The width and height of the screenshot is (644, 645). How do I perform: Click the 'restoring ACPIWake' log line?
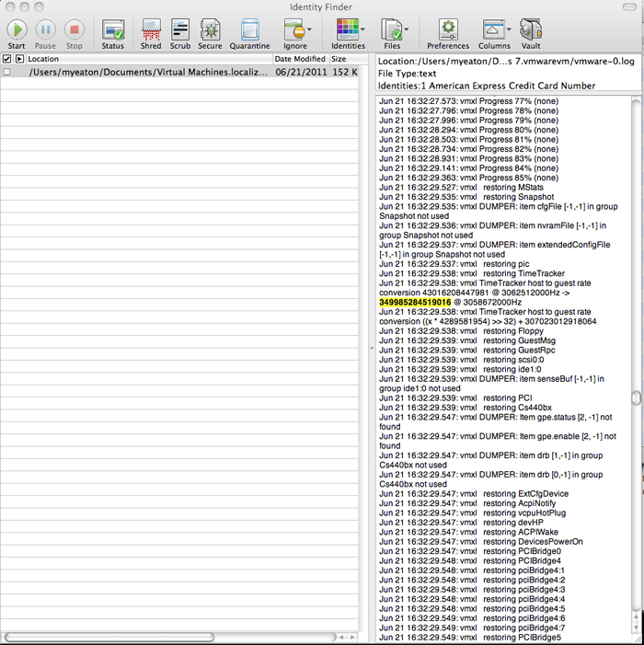click(x=468, y=533)
